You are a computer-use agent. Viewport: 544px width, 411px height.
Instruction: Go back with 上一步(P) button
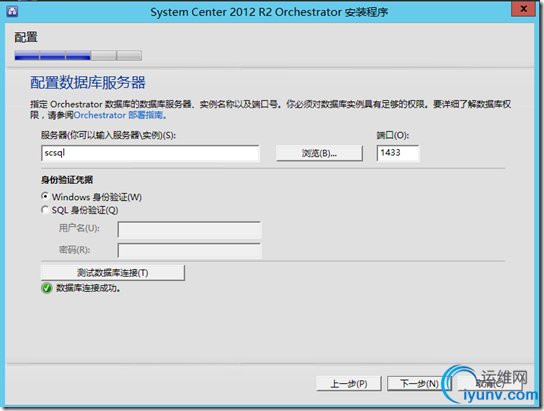[349, 384]
